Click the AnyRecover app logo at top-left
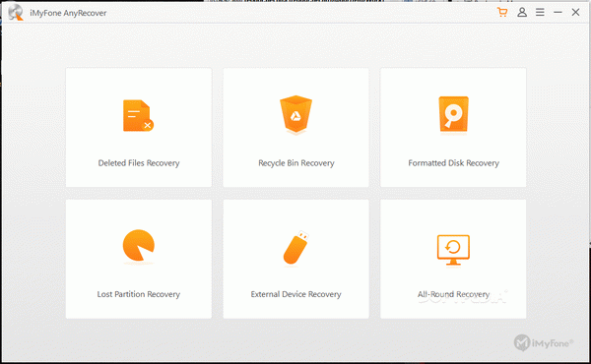The height and width of the screenshot is (364, 591). coord(16,13)
